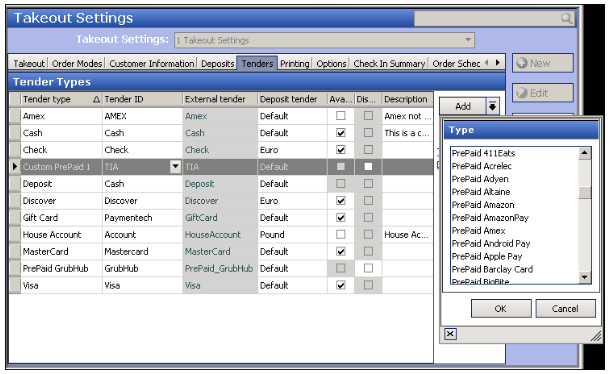Tick the Disabled checkbox for PrePaid GrubHub

[368, 268]
